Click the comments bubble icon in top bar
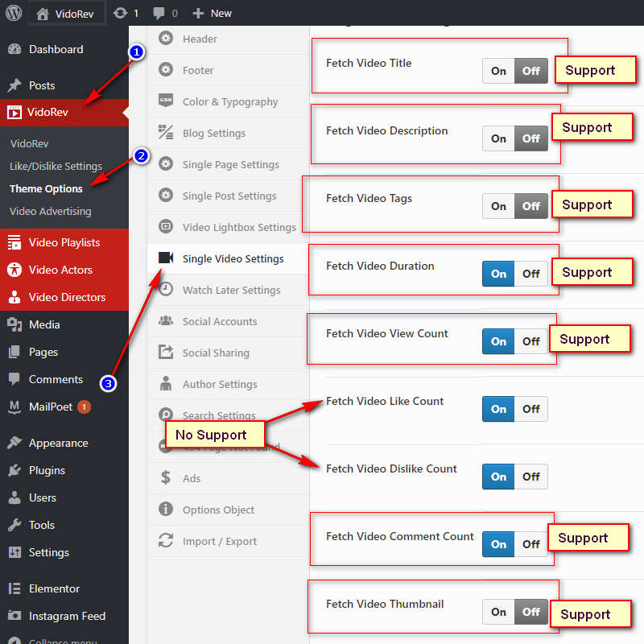644x644 pixels. point(159,13)
